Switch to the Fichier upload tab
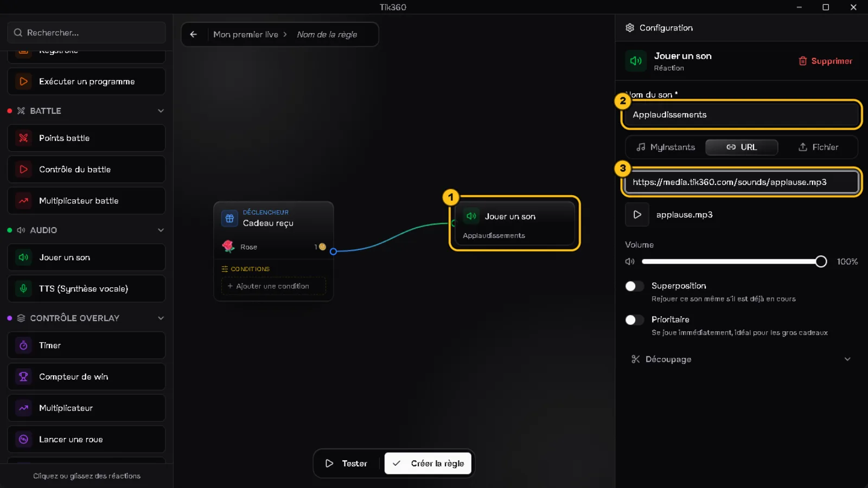 point(818,147)
